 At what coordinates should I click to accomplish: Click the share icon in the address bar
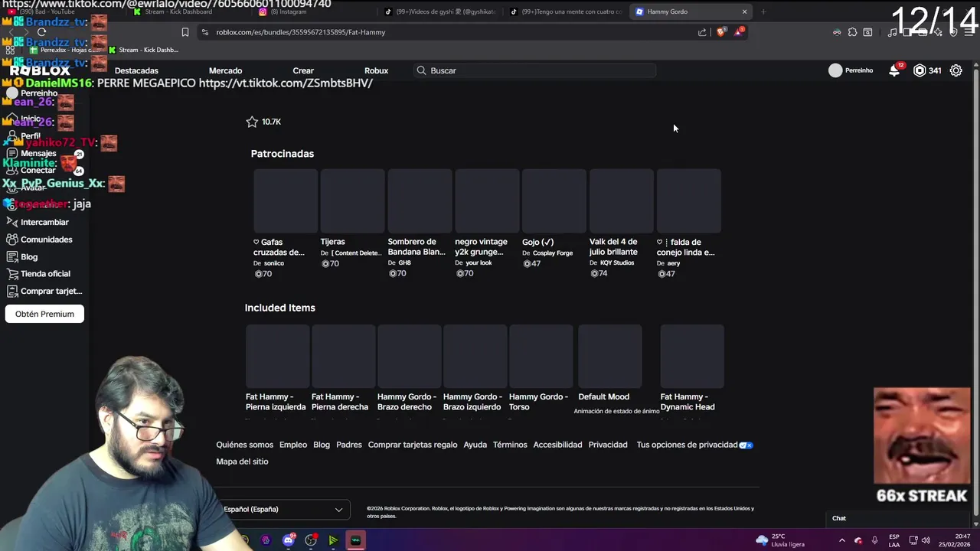coord(702,32)
